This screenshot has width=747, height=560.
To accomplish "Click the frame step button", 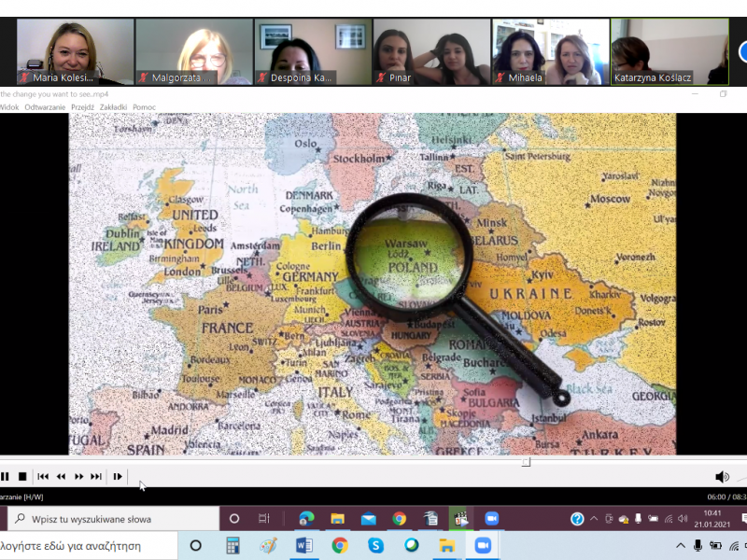I will [x=118, y=476].
